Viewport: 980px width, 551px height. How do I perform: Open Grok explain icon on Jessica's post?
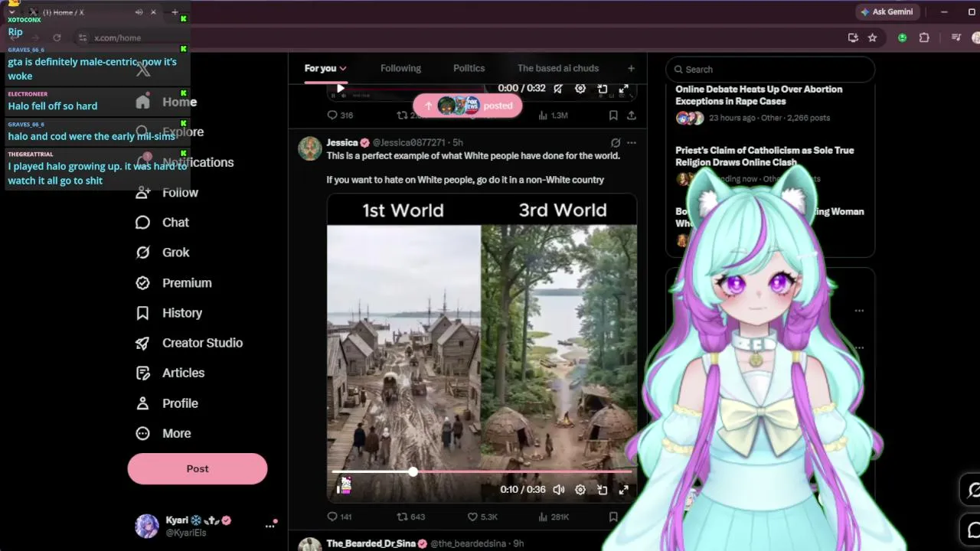[x=616, y=142]
